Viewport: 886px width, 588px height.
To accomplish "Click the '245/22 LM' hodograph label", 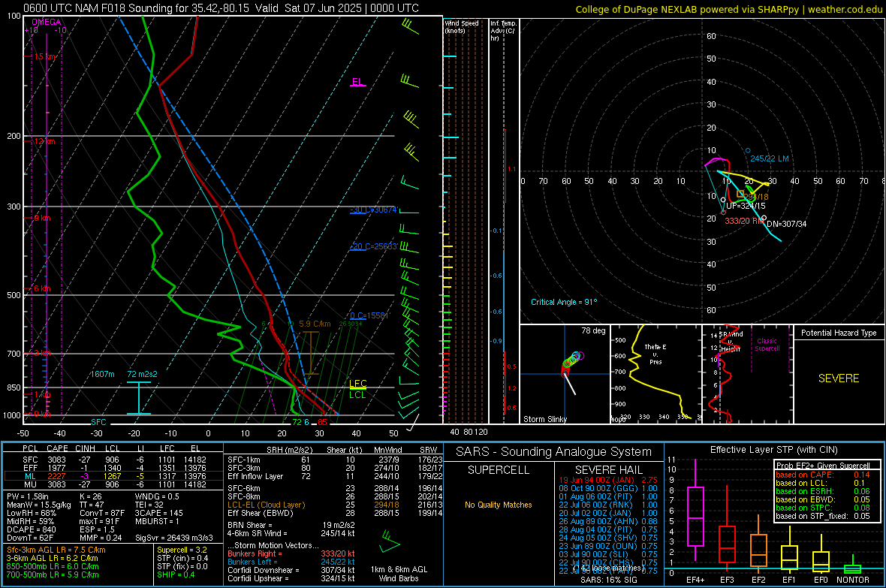I will coord(770,159).
